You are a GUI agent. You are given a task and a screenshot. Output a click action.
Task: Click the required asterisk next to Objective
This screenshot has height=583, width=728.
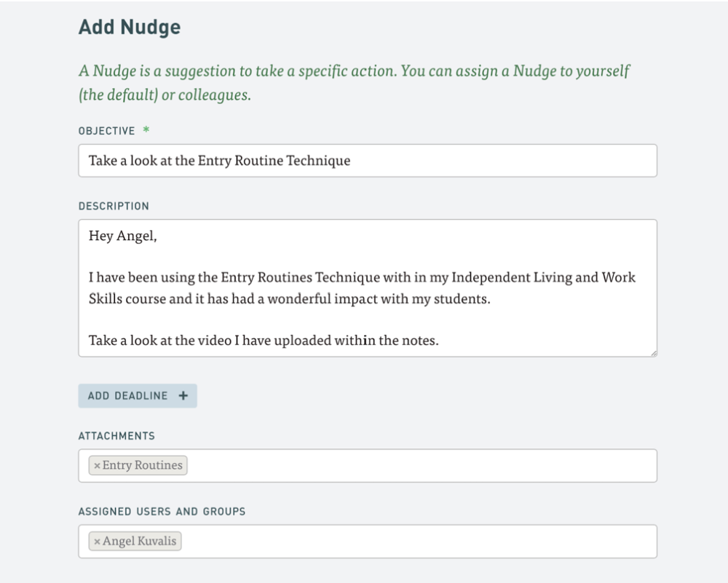[146, 131]
